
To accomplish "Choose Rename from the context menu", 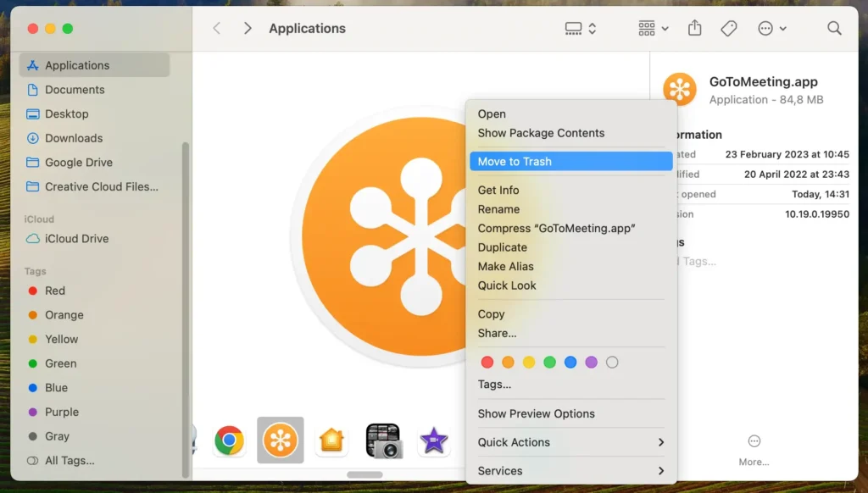I will (570, 210).
